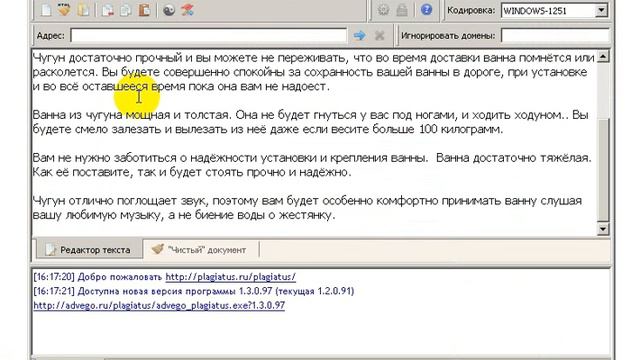Open the folder/save file icon
Viewport: 640px width, 360px height.
pos(84,10)
